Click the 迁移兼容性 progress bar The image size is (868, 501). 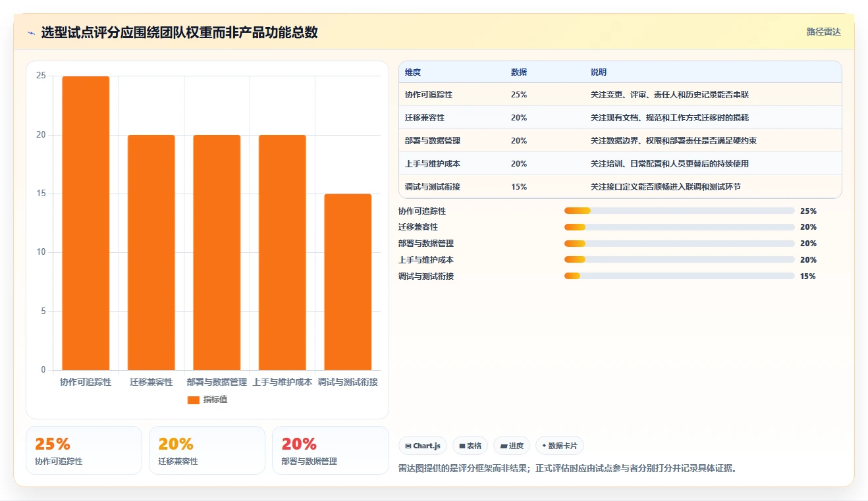(x=679, y=227)
